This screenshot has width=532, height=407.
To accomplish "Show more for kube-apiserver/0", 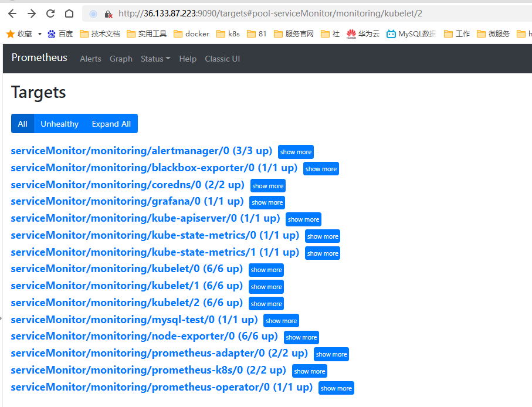I will [304, 219].
